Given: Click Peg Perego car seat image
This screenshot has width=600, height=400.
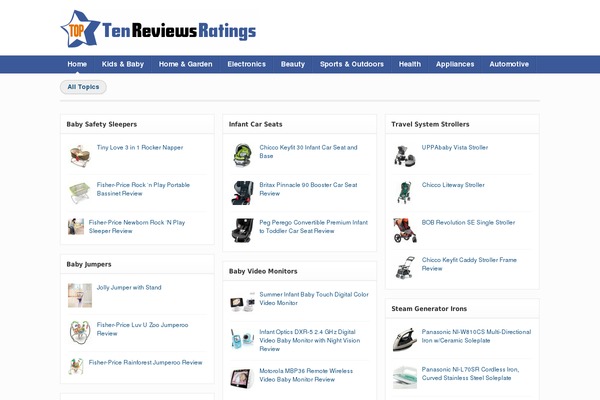Looking at the screenshot, I should 243,230.
